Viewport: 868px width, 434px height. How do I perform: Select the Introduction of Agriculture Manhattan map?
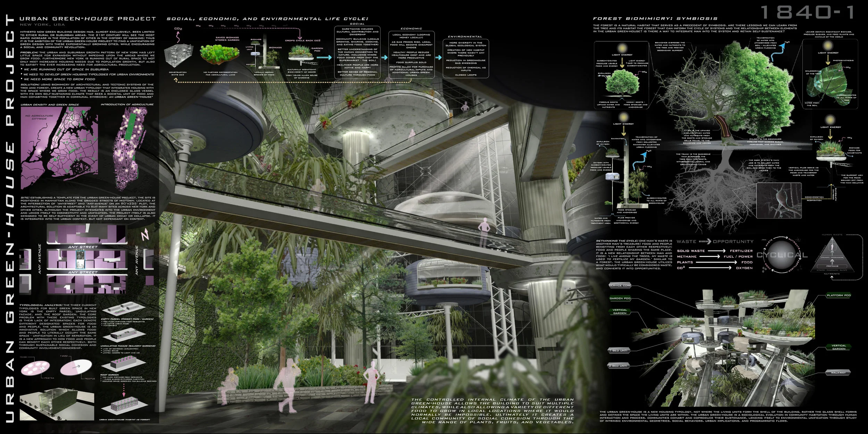click(131, 148)
